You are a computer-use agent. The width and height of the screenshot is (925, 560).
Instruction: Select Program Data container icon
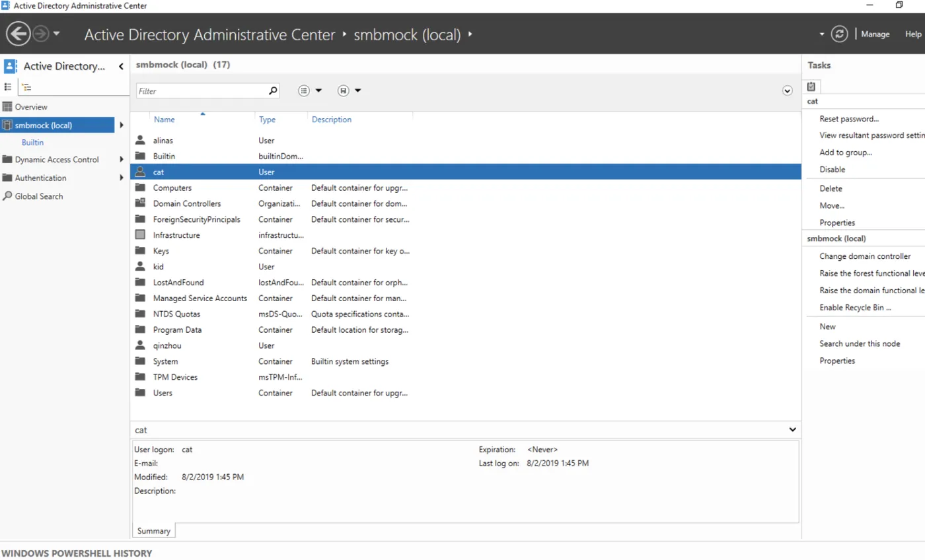(x=139, y=330)
